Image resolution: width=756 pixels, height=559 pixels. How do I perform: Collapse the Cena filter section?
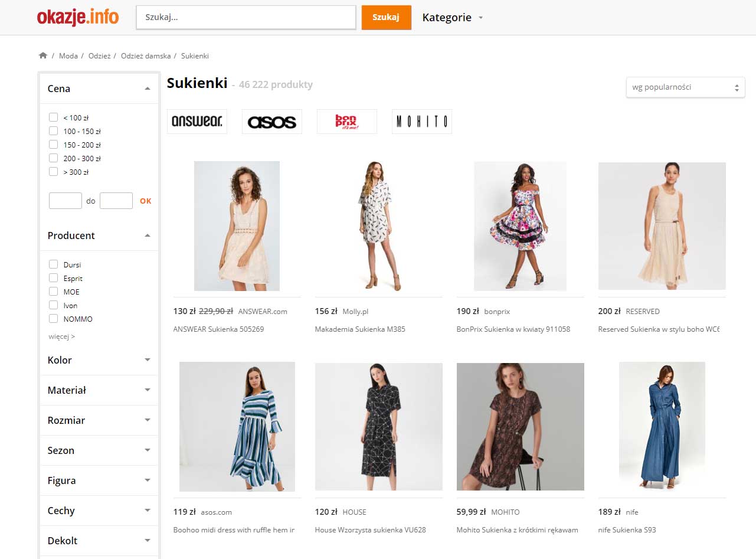(x=148, y=89)
